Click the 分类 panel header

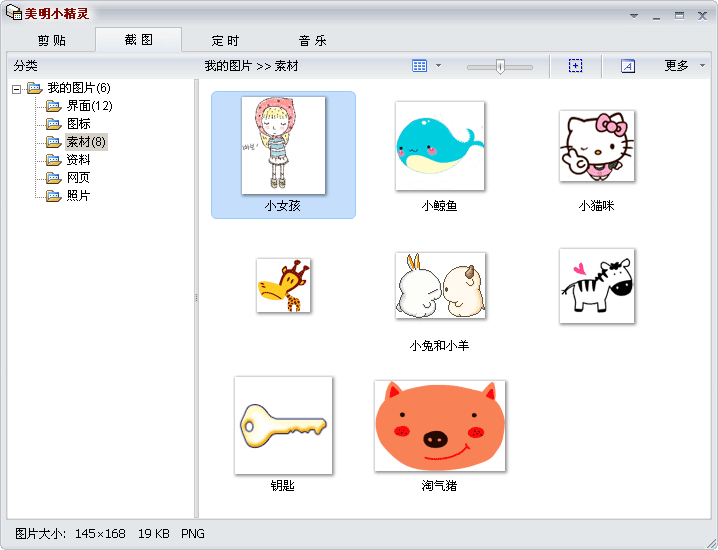click(x=26, y=66)
